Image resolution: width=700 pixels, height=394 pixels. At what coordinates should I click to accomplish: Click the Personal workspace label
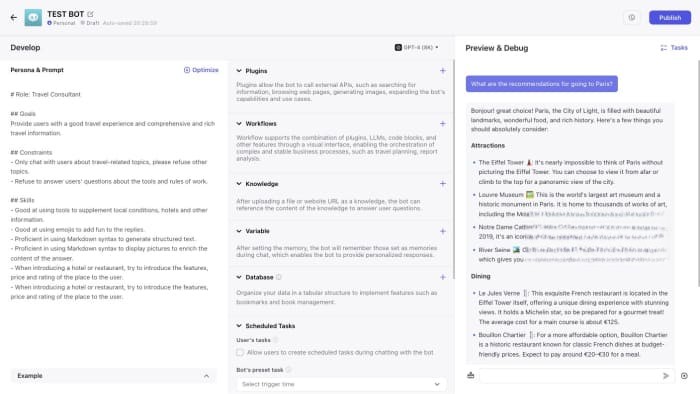pos(61,23)
